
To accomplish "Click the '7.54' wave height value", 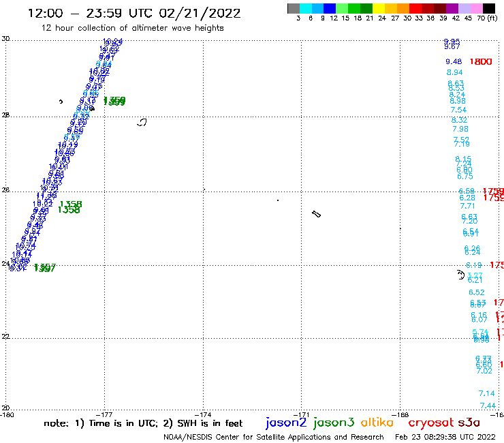I will (458, 110).
